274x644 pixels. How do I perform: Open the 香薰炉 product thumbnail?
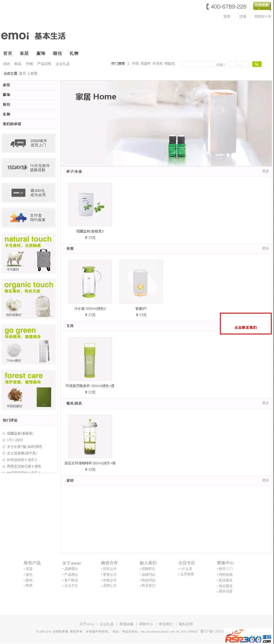pyautogui.click(x=141, y=282)
